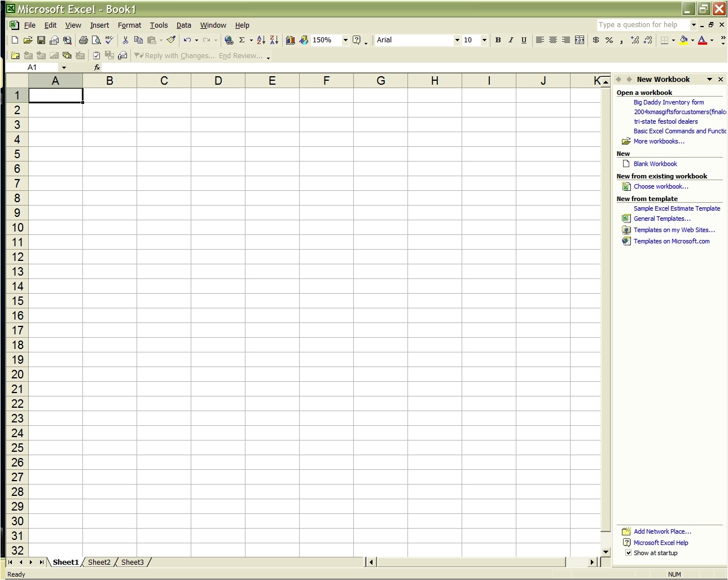
Task: Click the Type a question for help box
Action: click(x=644, y=25)
